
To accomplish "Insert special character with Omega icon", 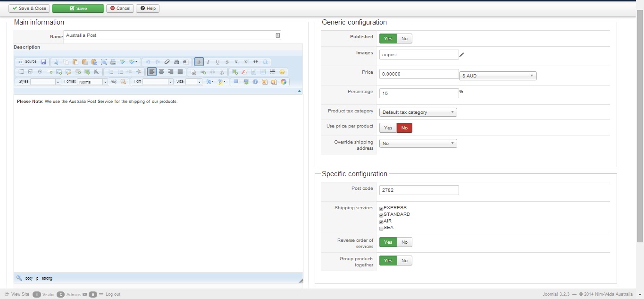I will (265, 62).
